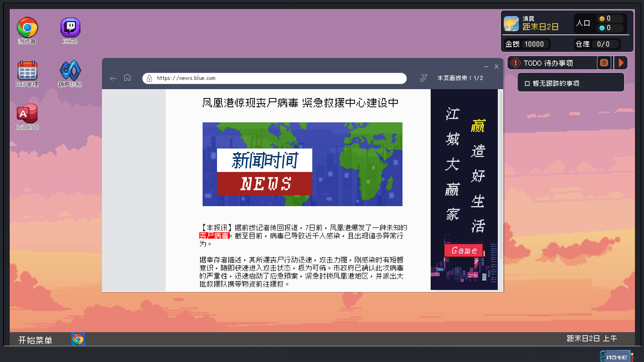Click the browser icon in the taskbar

tap(78, 339)
